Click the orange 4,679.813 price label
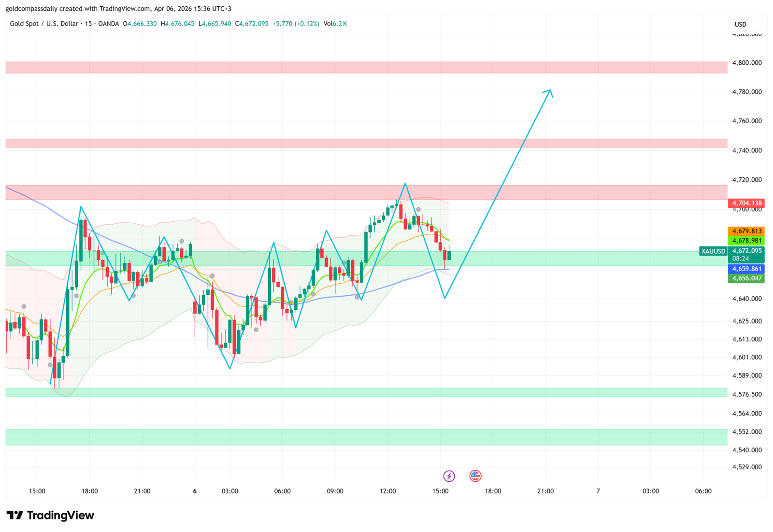This screenshot has height=532, width=773. 746,231
